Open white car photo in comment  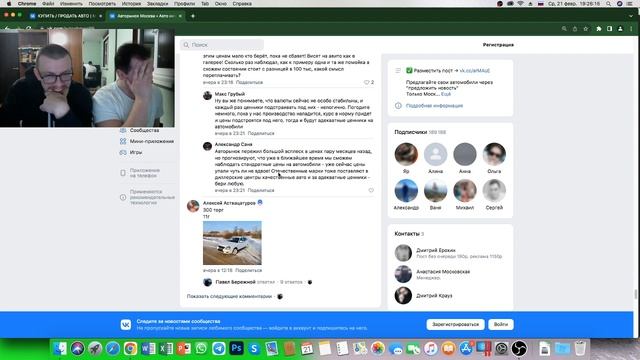click(x=232, y=243)
